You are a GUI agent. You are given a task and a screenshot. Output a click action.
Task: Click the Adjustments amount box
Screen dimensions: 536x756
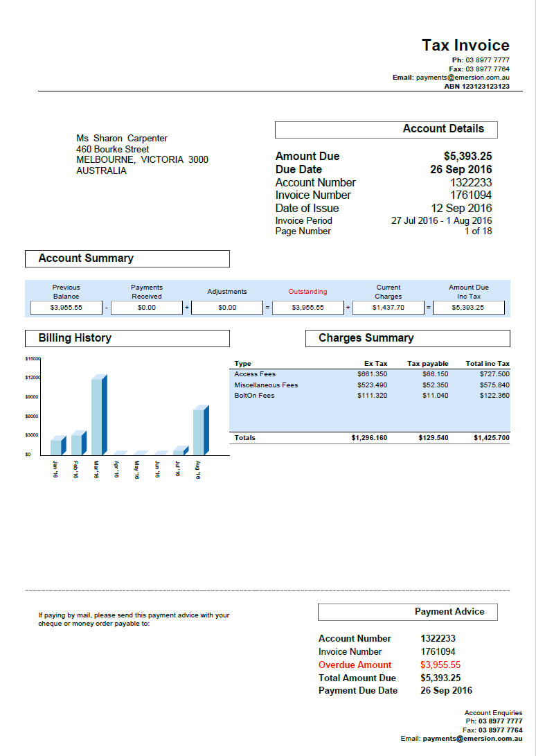pos(227,308)
